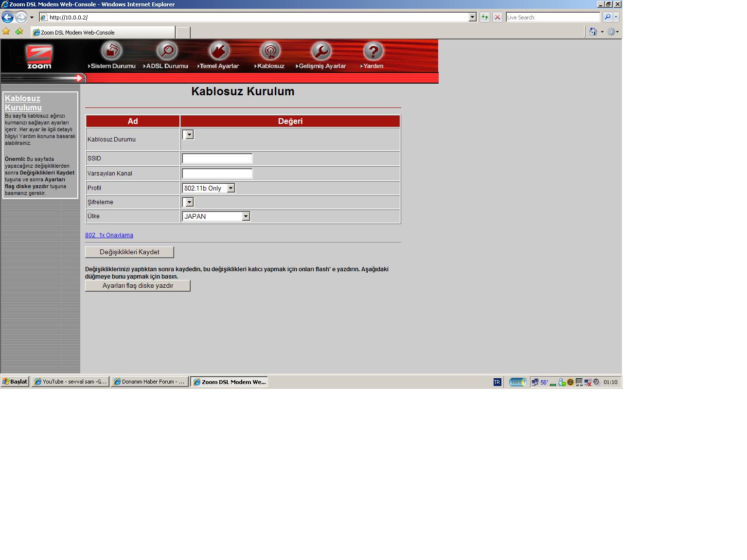Click the Live Search box
747x560 pixels.
pyautogui.click(x=553, y=17)
